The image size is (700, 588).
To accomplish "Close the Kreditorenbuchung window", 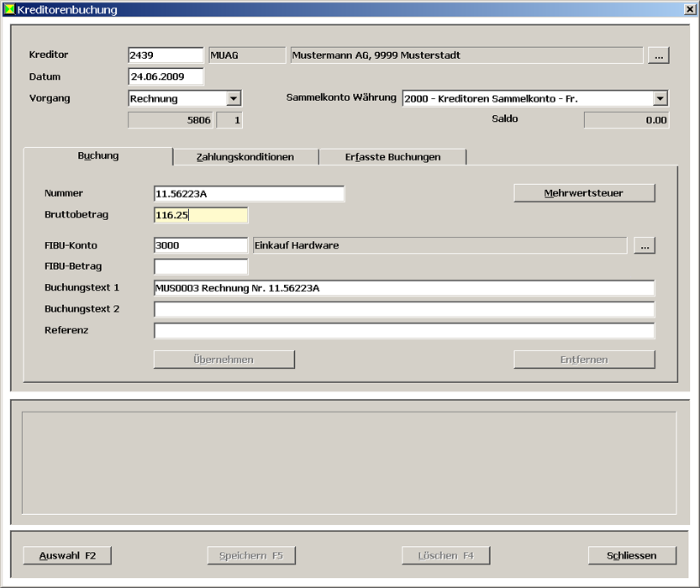I will 689,10.
